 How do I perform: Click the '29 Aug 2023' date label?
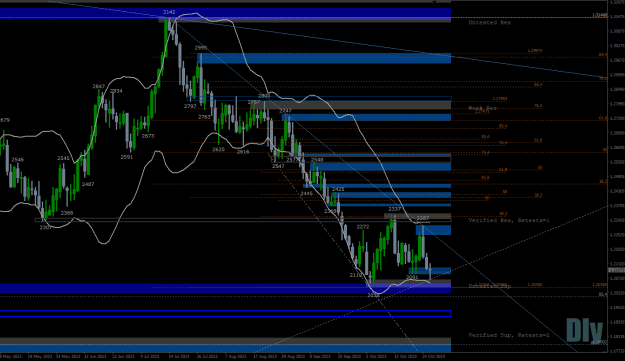293,357
